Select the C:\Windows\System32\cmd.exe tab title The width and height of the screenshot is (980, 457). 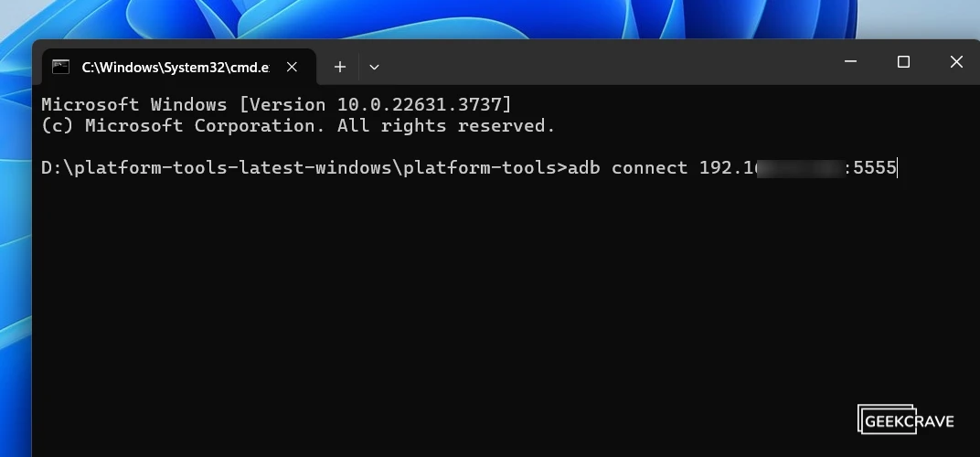pyautogui.click(x=176, y=68)
